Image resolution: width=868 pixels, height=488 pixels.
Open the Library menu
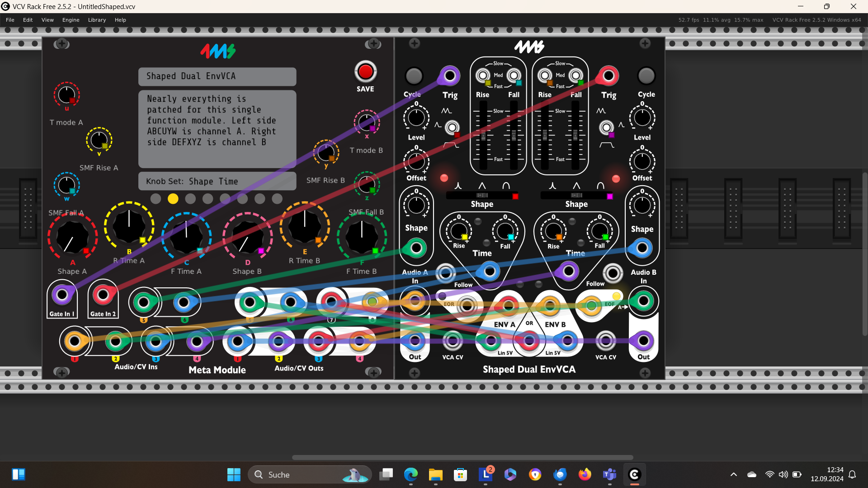pos(97,20)
